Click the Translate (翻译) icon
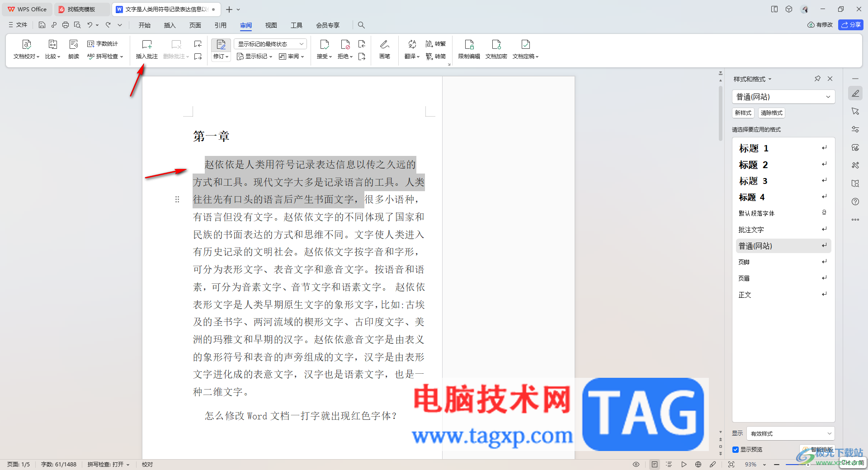The width and height of the screenshot is (868, 470). tap(412, 44)
